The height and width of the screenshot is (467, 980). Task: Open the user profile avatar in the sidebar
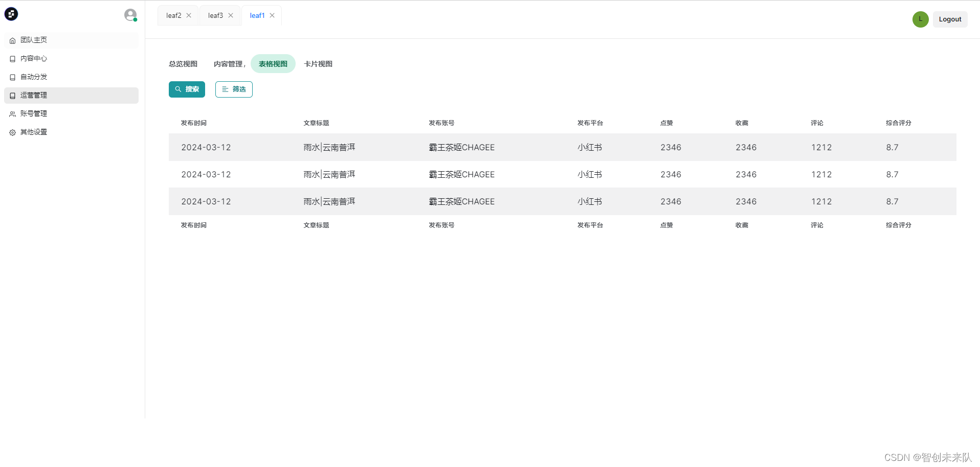(130, 15)
